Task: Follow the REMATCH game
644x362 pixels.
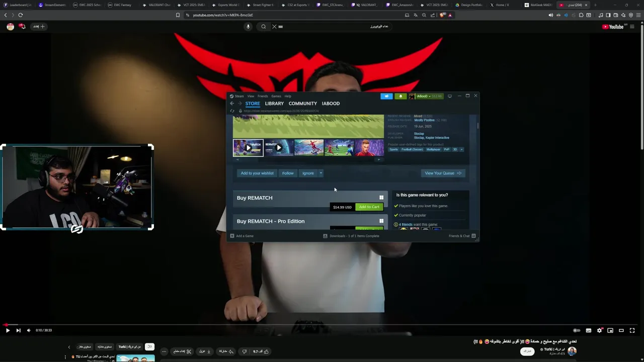Action: [x=288, y=173]
